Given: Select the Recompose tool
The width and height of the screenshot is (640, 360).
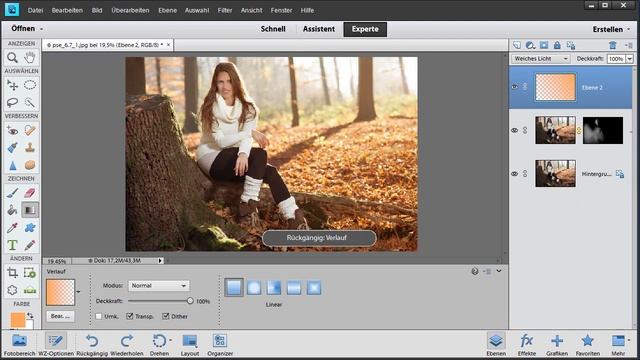Looking at the screenshot, I should point(30,273).
